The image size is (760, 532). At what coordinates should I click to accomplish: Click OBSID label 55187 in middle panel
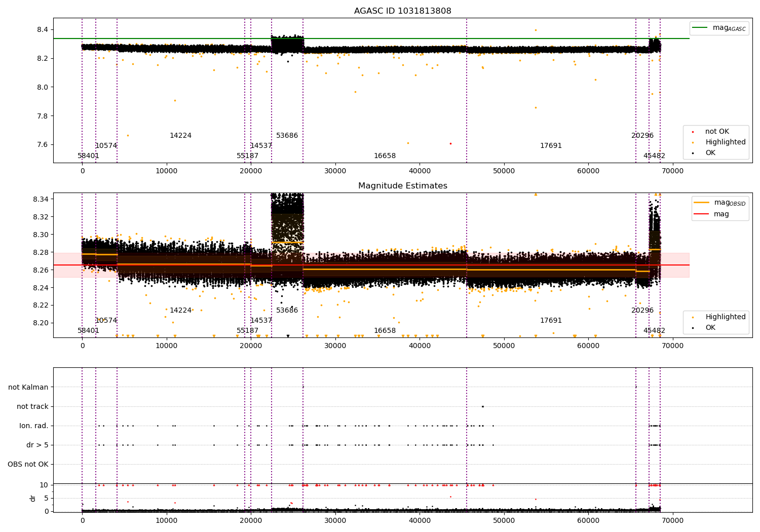point(248,331)
